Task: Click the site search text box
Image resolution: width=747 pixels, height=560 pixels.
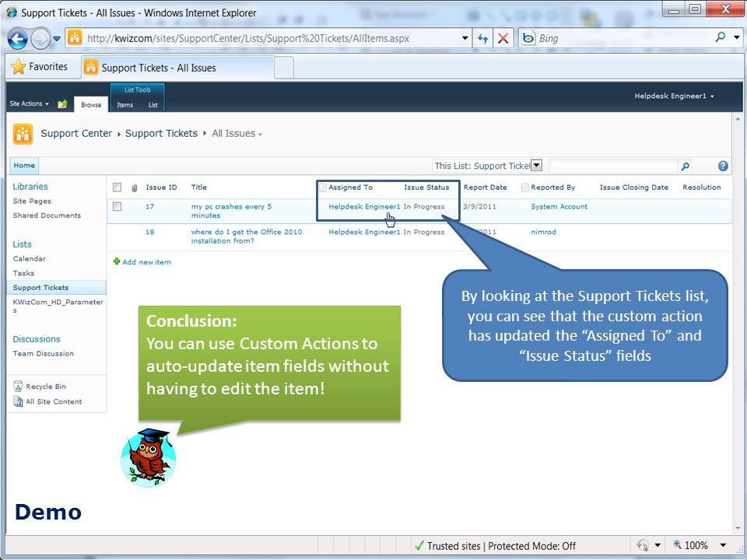Action: coord(613,166)
